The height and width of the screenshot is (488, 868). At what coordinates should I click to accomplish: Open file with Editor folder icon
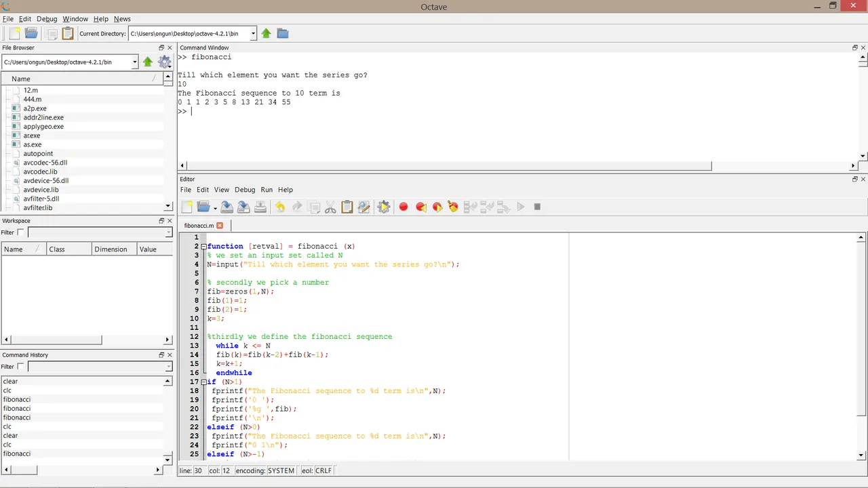point(202,207)
